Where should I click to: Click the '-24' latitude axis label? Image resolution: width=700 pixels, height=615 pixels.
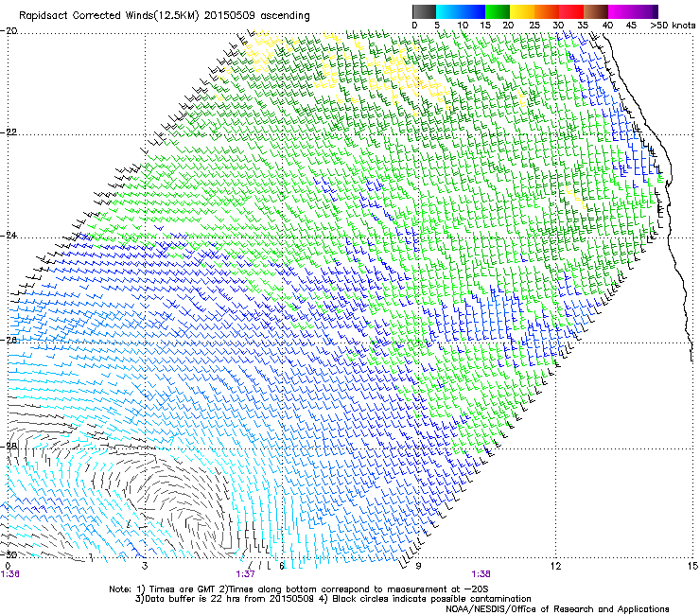click(x=9, y=236)
